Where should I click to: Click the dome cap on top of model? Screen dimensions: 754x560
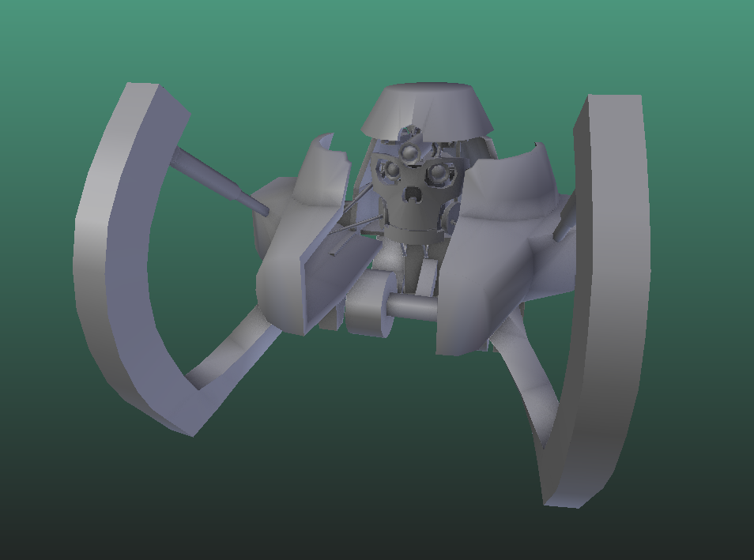pos(427,107)
